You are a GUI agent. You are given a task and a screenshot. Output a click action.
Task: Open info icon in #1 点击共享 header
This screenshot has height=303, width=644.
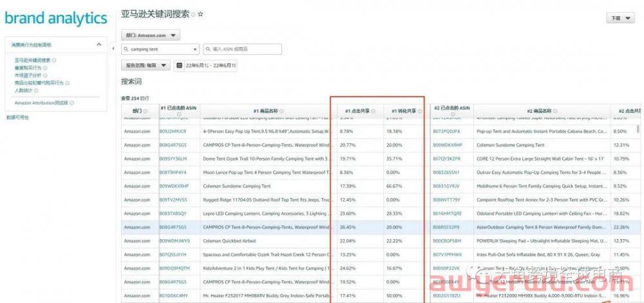pos(373,112)
